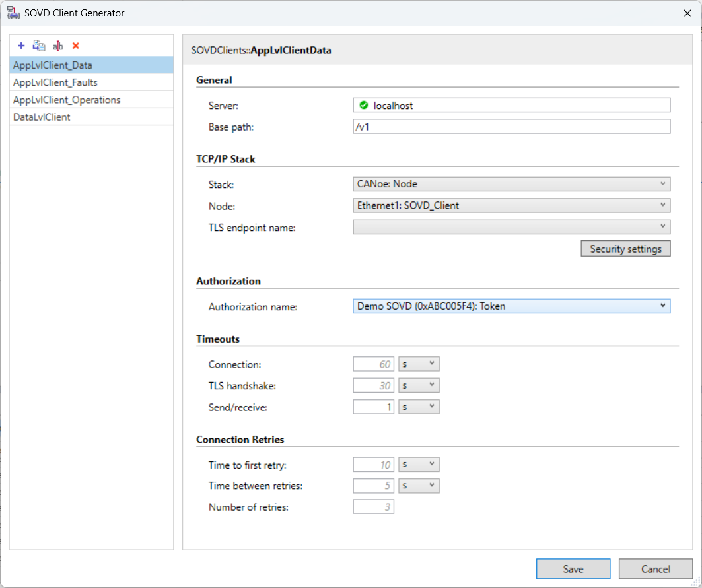Cancel the client generator dialog
Image resolution: width=702 pixels, height=588 pixels.
click(655, 569)
